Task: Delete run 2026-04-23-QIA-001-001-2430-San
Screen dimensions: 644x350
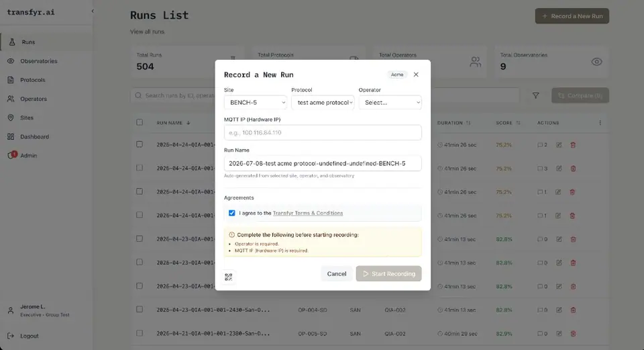Action: point(573,310)
